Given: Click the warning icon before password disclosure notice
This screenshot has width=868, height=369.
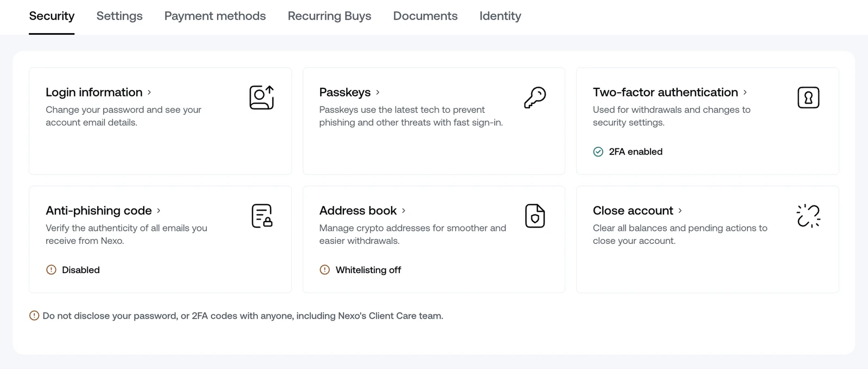Looking at the screenshot, I should [34, 315].
